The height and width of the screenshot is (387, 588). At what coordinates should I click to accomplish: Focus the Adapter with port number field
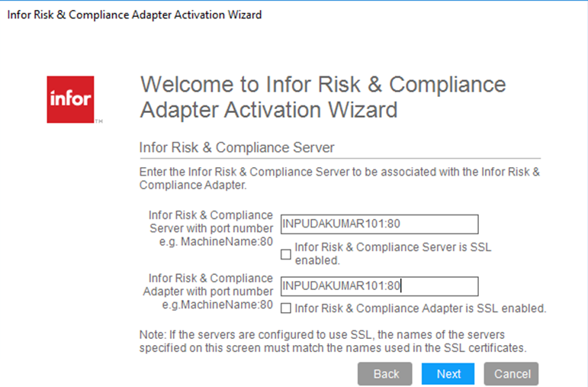[x=379, y=286]
